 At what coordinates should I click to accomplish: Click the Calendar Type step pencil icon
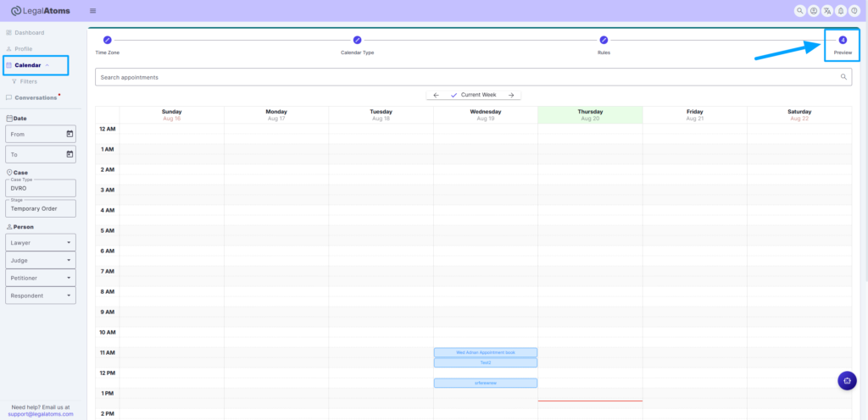[x=357, y=40]
